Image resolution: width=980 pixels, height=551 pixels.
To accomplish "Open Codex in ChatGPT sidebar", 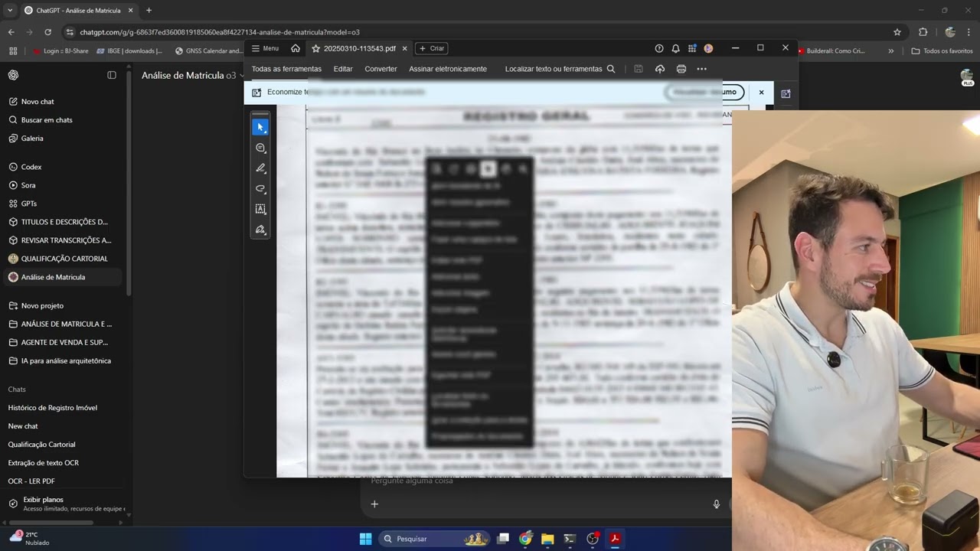I will [61, 166].
